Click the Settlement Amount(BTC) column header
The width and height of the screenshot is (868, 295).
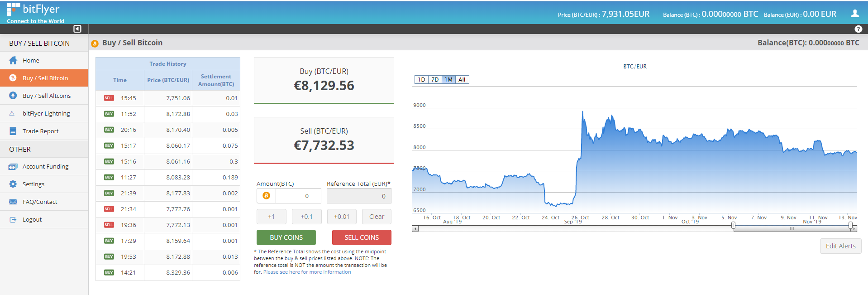216,80
